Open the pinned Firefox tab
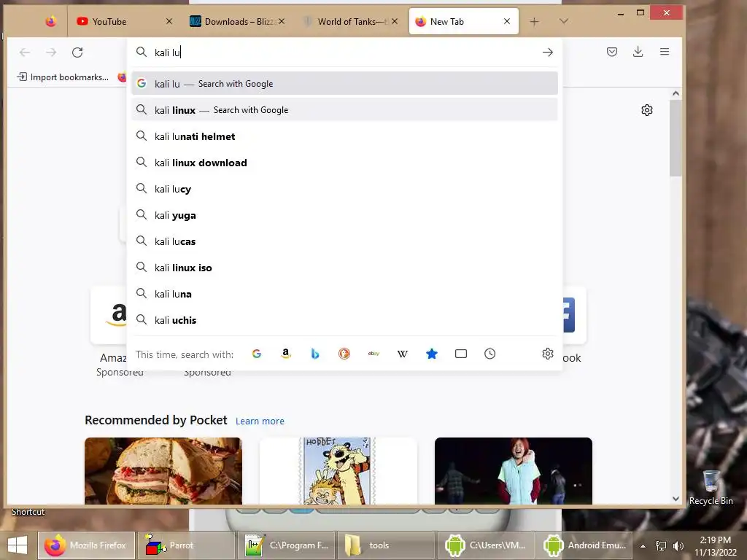Screen dimensions: 747x560 point(51,21)
